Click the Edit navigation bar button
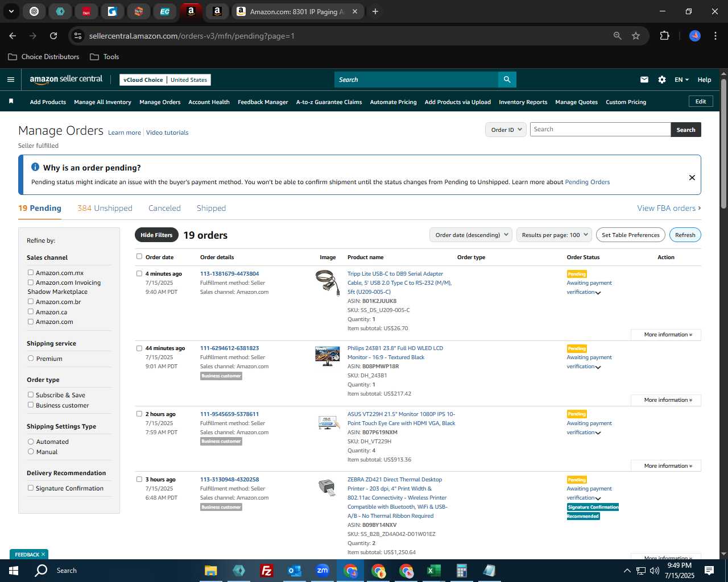 point(701,101)
